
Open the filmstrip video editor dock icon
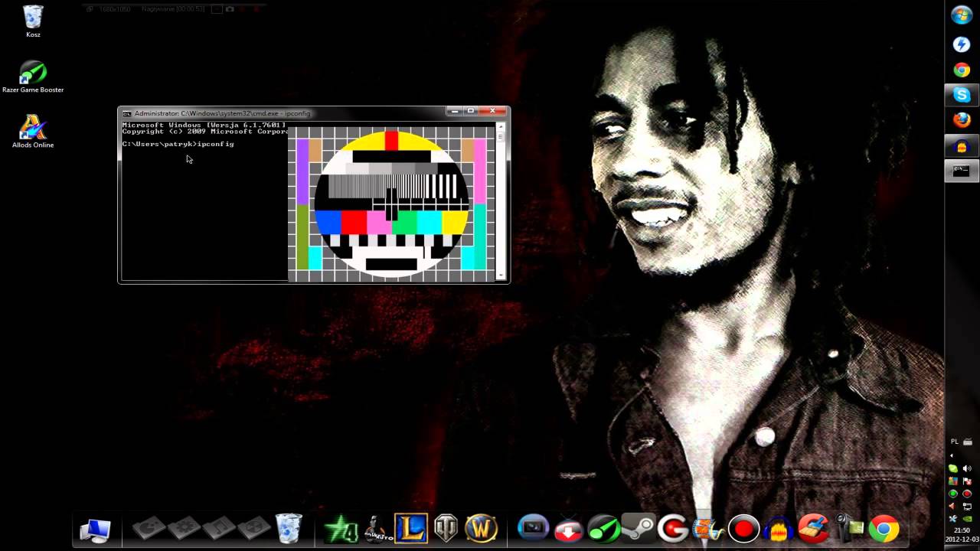coord(707,529)
